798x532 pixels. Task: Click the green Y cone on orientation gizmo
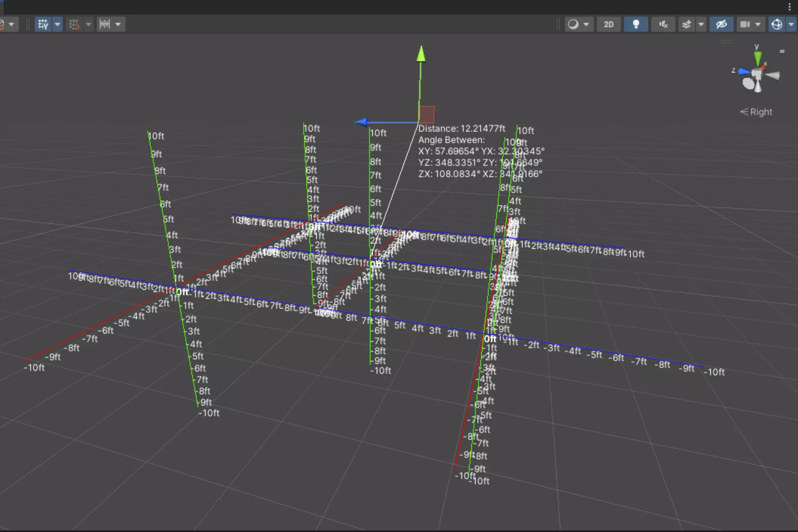[x=758, y=58]
